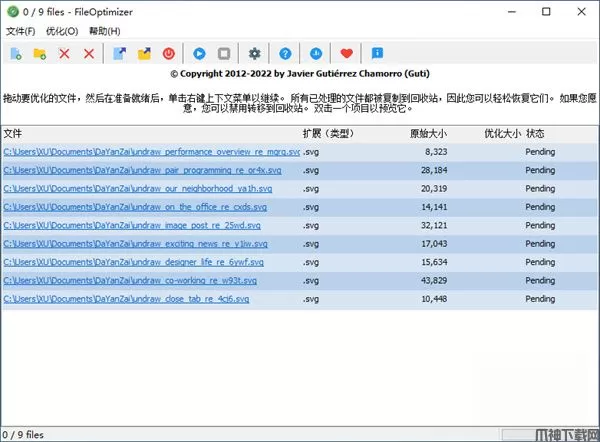This screenshot has height=442, width=600.
Task: Sort by the 原始大小 column header
Action: coord(428,133)
